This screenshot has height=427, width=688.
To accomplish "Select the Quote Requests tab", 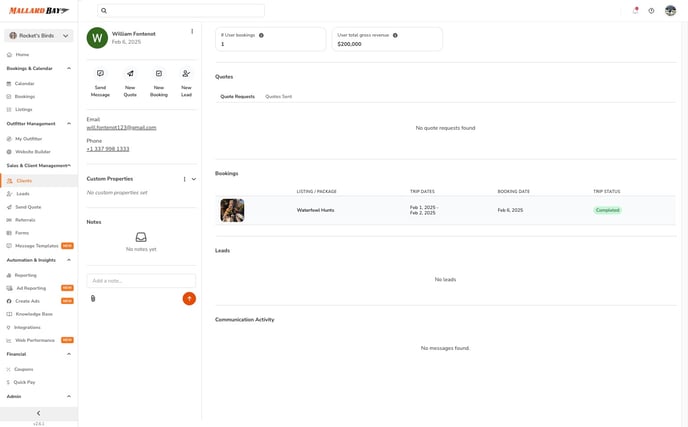I will [237, 97].
